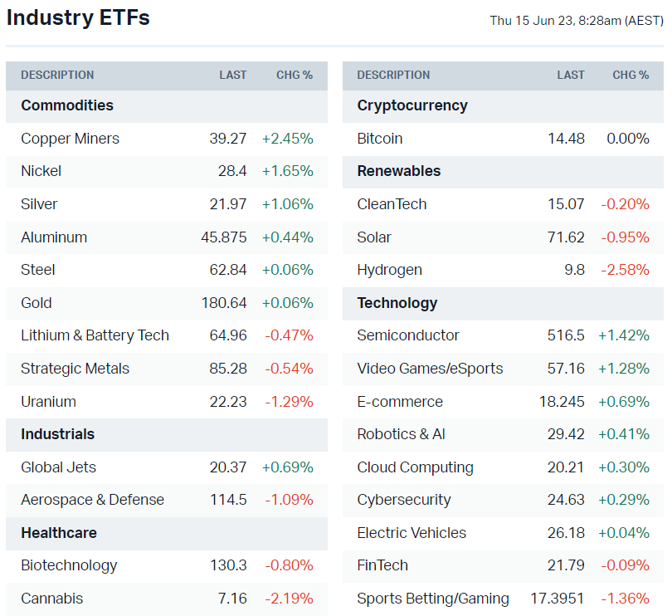This screenshot has height=616, width=672.
Task: Select the Hydrogen ETF entry
Action: click(389, 270)
